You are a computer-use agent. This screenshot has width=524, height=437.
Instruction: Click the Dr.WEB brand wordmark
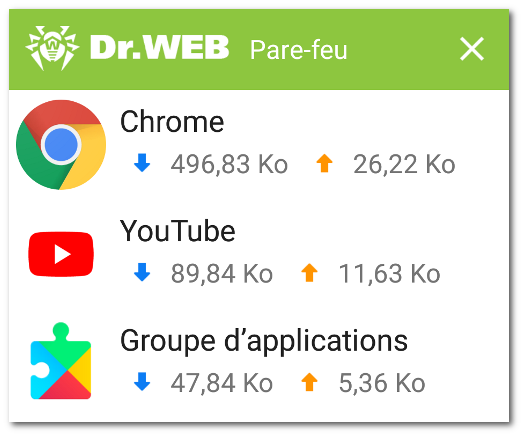pyautogui.click(x=159, y=47)
